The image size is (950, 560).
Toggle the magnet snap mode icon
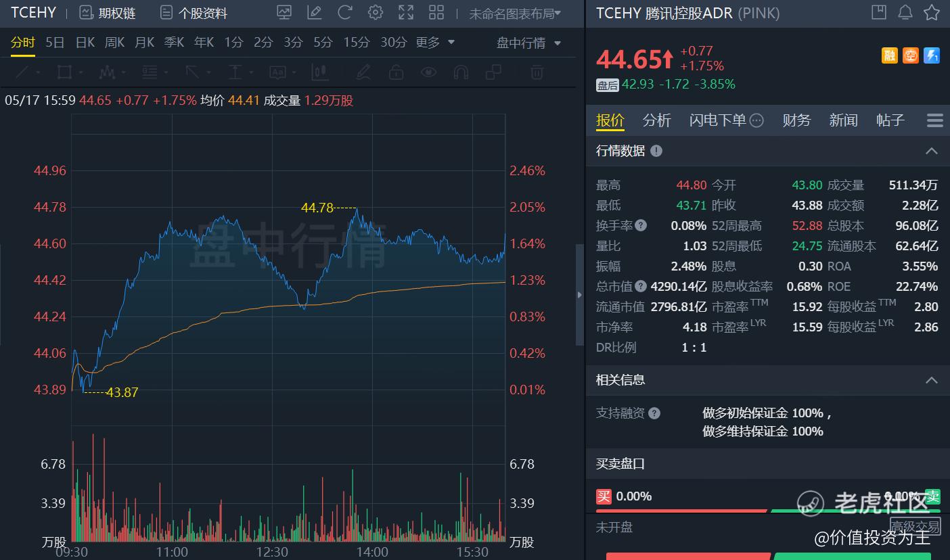click(x=461, y=72)
